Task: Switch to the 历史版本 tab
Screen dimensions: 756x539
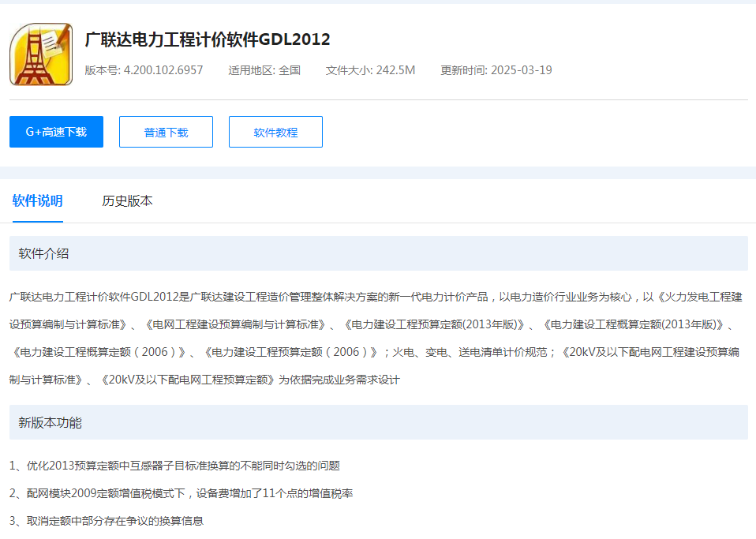Action: click(127, 201)
